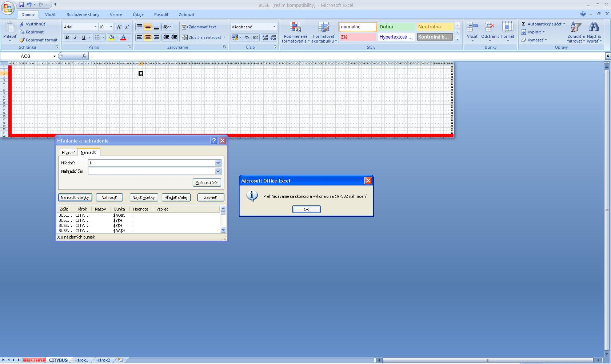Image resolution: width=611 pixels, height=364 pixels.
Task: Click the Nahradiť čím input field
Action: [152, 171]
